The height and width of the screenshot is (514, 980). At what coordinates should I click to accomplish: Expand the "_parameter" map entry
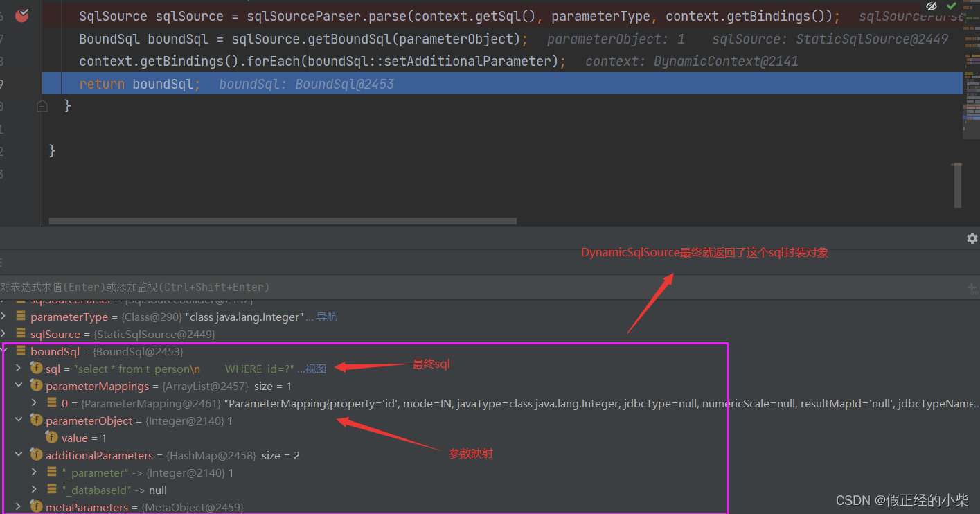34,472
